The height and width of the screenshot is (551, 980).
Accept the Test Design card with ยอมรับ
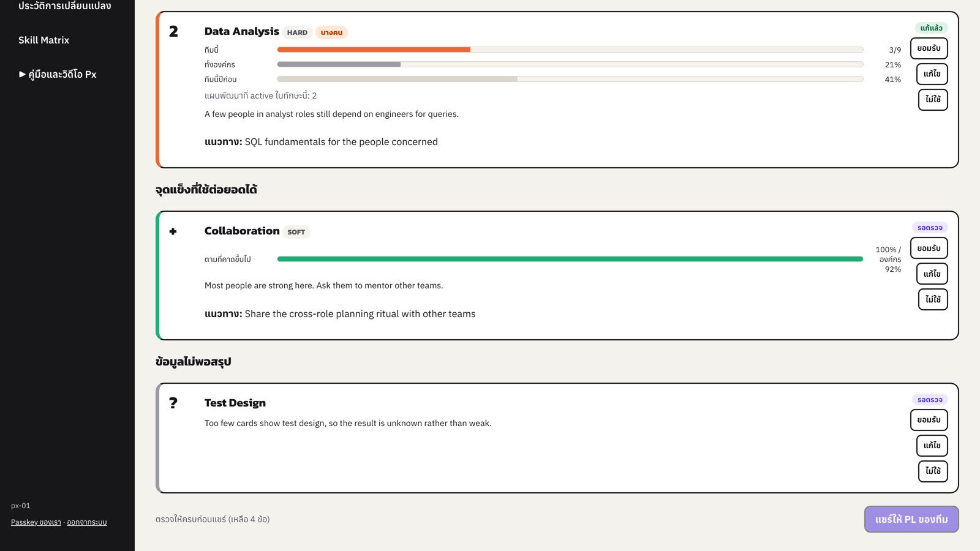[929, 420]
